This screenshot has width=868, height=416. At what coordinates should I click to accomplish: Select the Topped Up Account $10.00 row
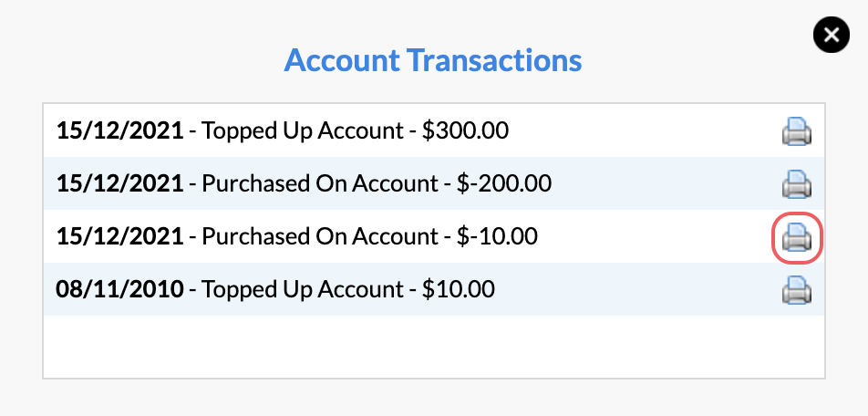(433, 289)
